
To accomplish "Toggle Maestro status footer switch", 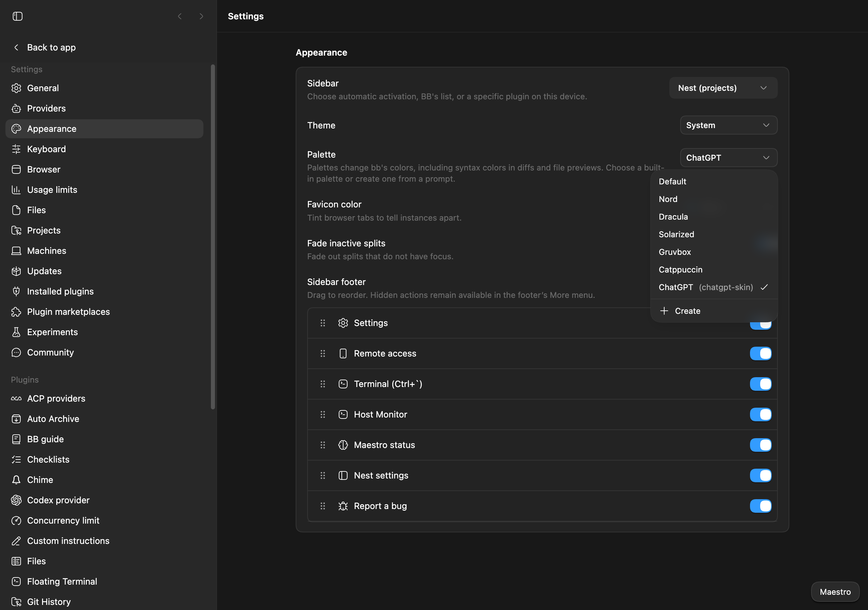I will [761, 445].
